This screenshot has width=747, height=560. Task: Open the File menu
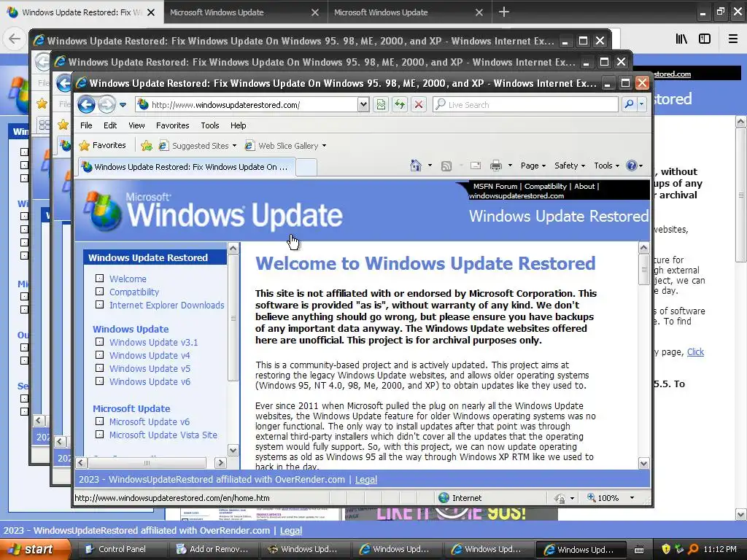click(x=86, y=125)
